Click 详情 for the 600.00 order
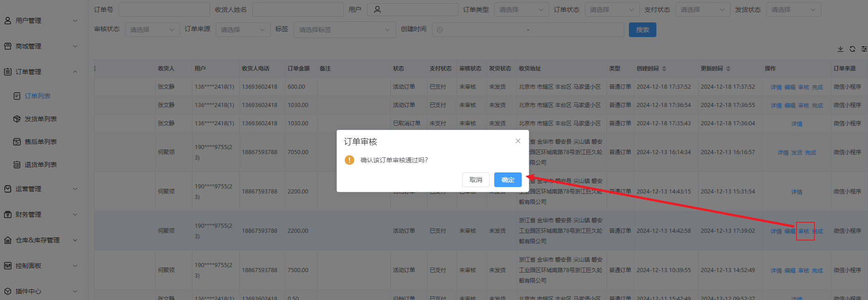The image size is (868, 300). [x=776, y=87]
